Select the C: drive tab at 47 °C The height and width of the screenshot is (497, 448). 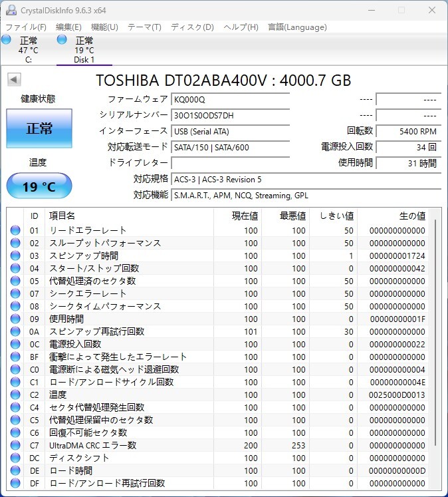[x=28, y=50]
